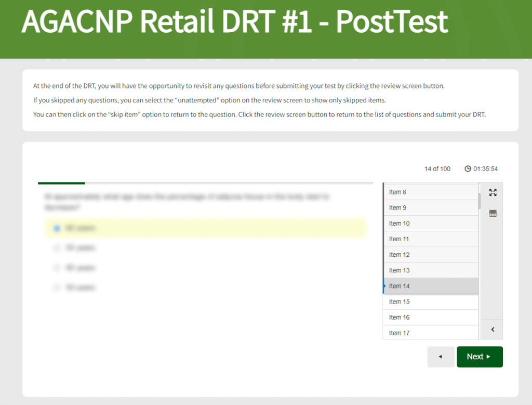Image resolution: width=532 pixels, height=405 pixels.
Task: Open Item 10 from the item list
Action: coord(430,224)
